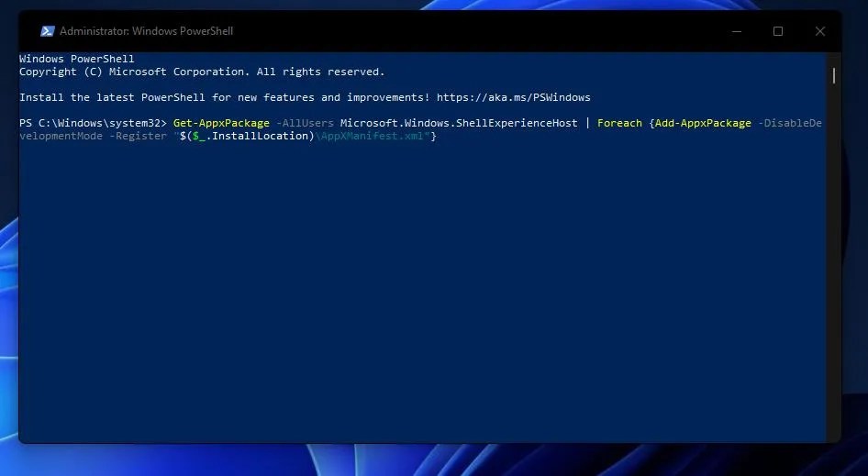Click the PowerShell icon in the title bar
The height and width of the screenshot is (476, 868).
47,31
